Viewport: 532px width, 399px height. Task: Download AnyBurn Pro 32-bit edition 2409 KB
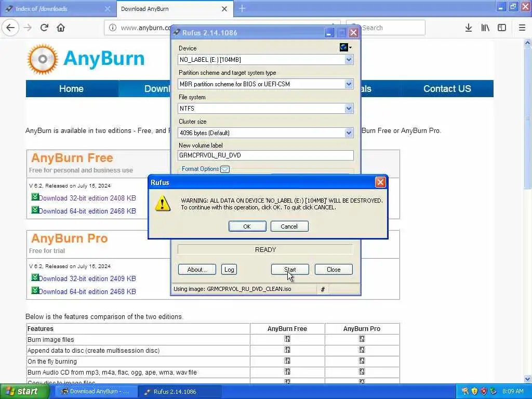click(x=87, y=278)
